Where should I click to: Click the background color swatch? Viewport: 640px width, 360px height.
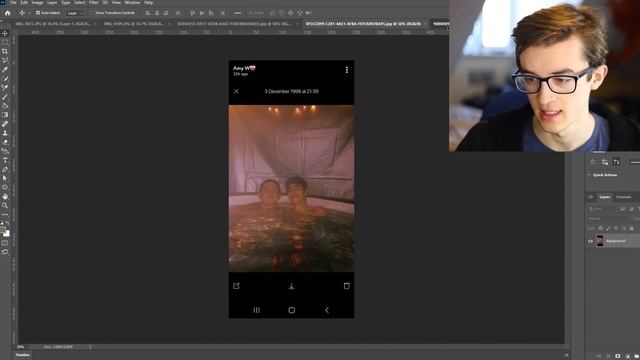(7, 233)
